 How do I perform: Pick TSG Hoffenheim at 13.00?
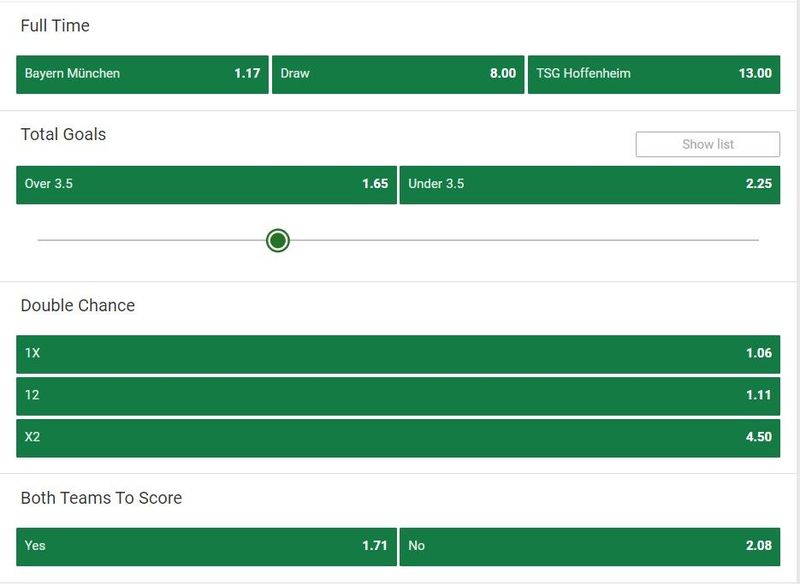(654, 74)
